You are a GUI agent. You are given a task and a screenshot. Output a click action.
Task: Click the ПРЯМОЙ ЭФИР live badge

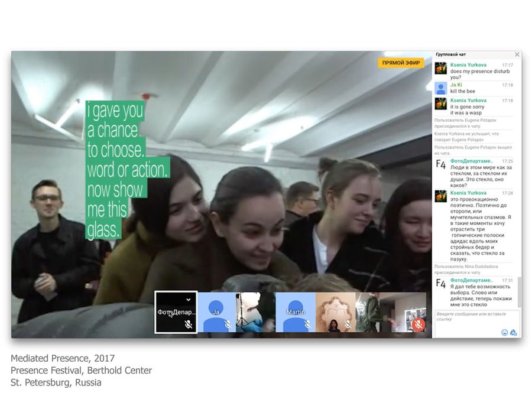coord(401,63)
